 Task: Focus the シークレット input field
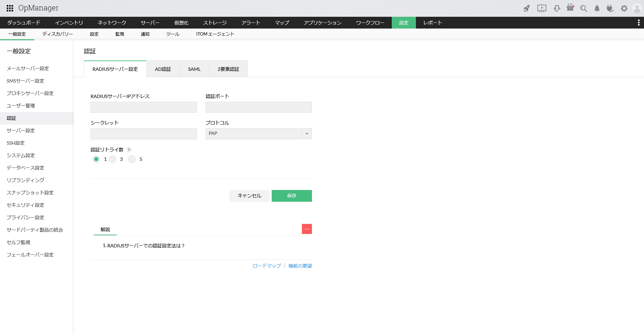point(144,134)
